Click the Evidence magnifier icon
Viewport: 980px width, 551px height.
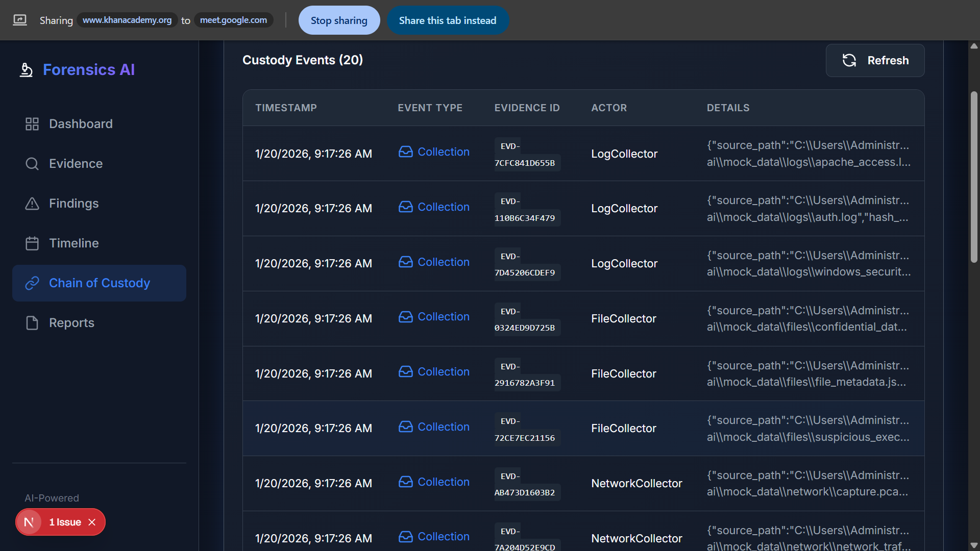[32, 164]
